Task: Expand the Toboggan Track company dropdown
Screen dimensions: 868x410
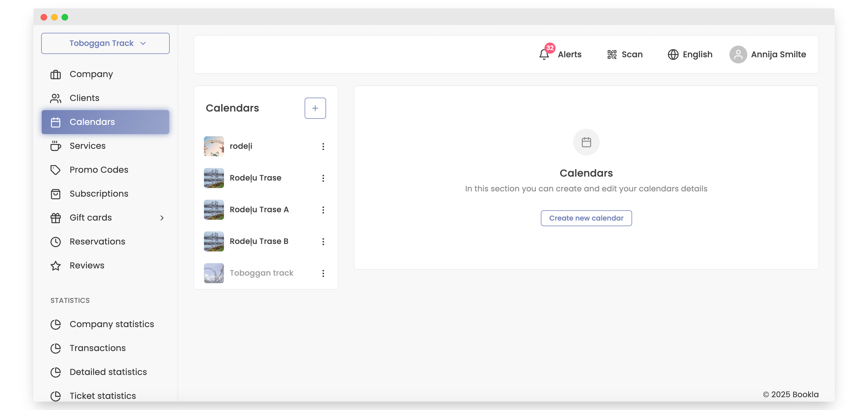Action: 105,43
